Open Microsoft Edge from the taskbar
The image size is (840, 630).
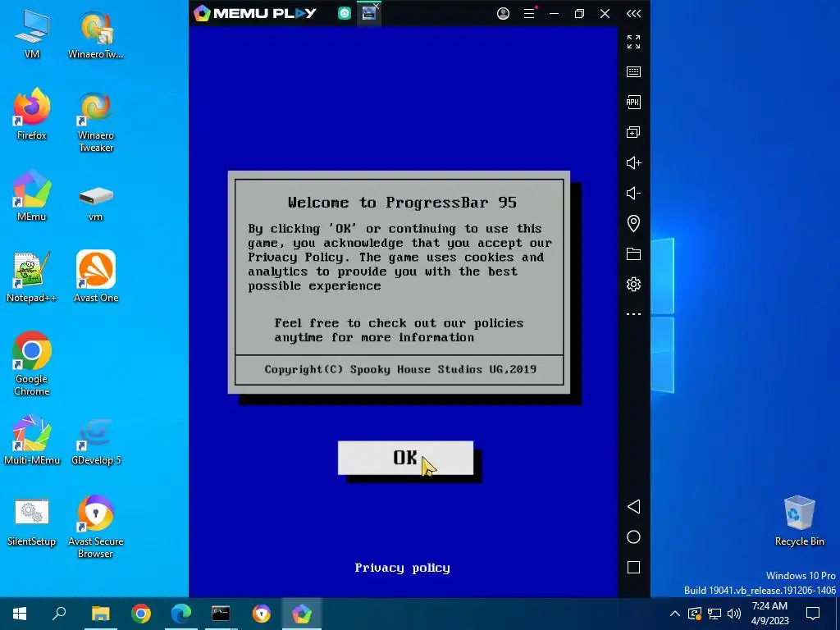point(181,614)
